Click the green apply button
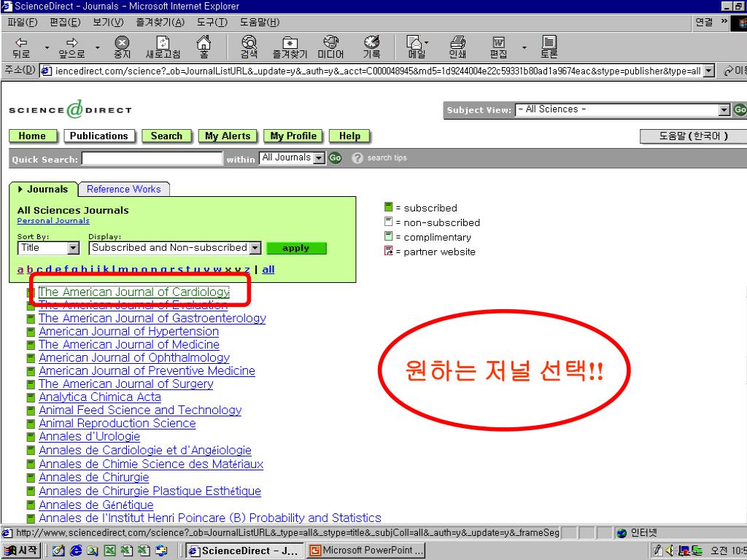 coord(296,248)
